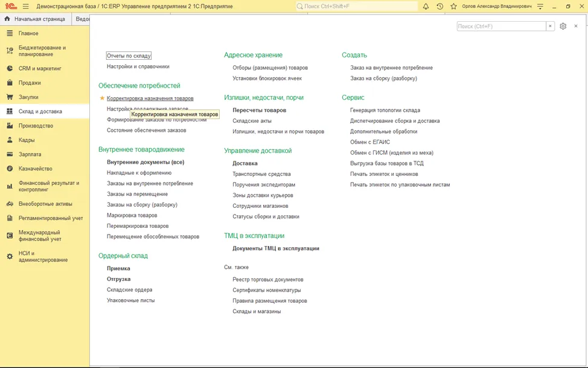
Task: Click the Финансовый результат chart icon
Action: (10, 186)
